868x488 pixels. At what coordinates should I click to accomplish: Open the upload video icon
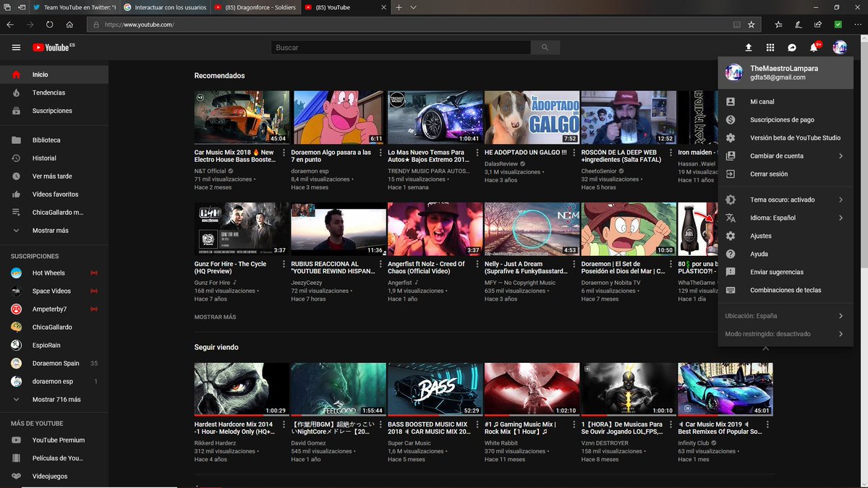tap(749, 48)
